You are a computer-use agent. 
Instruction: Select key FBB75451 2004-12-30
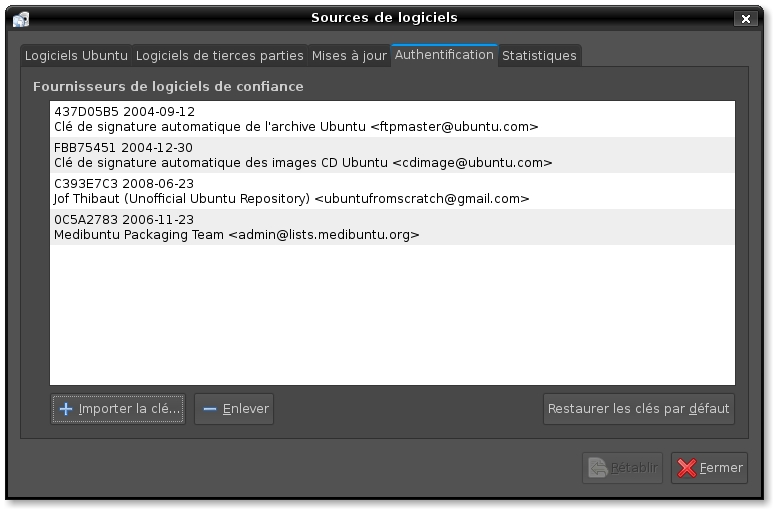coord(123,147)
